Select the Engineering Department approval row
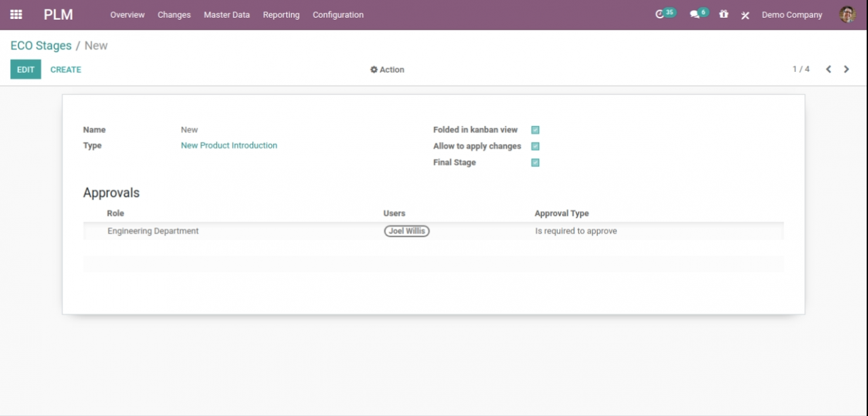868x416 pixels. (153, 231)
